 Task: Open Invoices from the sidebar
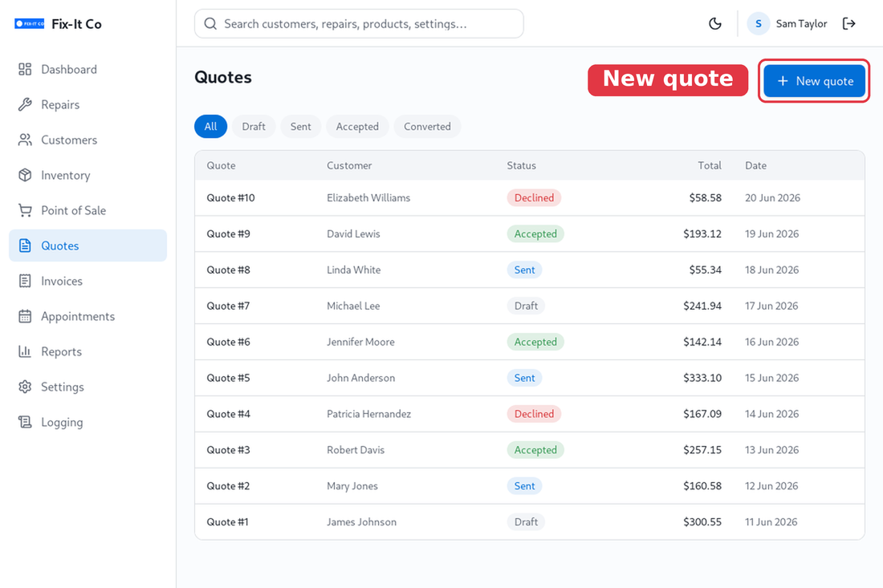pos(87,281)
